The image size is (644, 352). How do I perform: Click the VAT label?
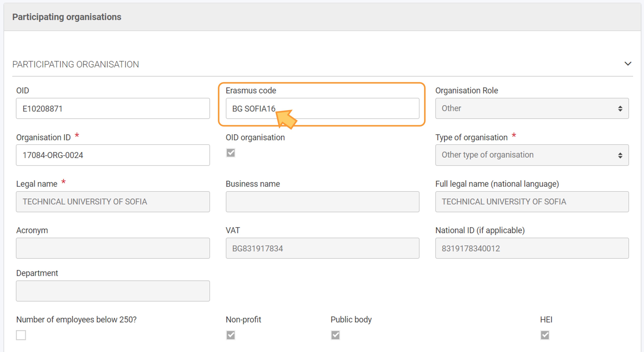pos(233,230)
